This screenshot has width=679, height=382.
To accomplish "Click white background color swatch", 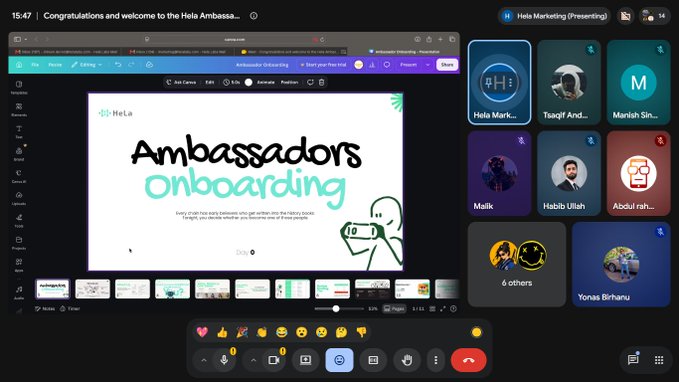I will 249,82.
